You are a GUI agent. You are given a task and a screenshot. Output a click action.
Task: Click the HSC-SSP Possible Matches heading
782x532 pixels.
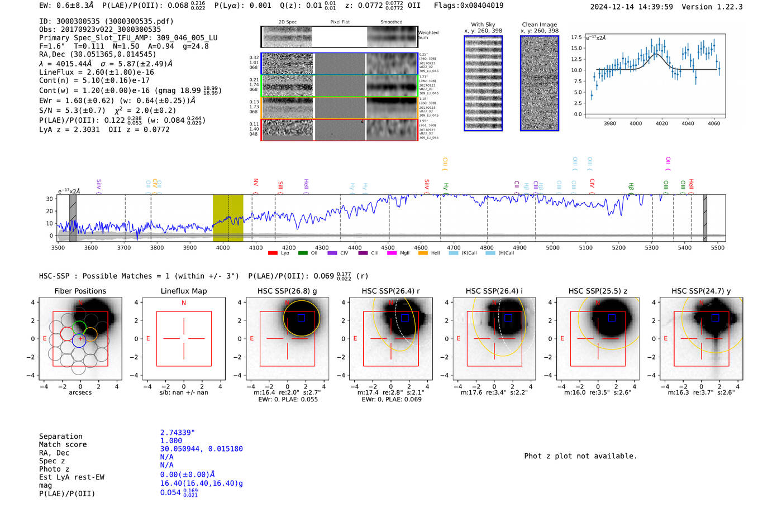(x=139, y=276)
